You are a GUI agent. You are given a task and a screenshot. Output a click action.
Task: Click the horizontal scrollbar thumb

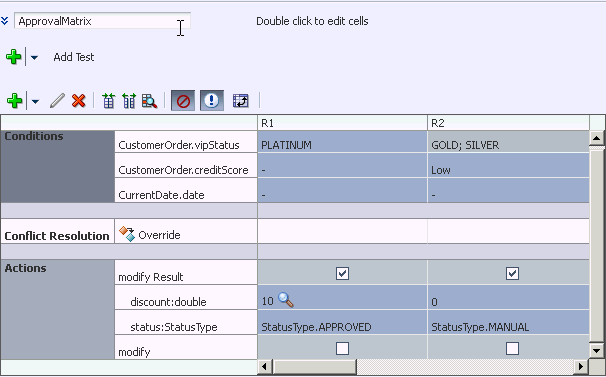coord(315,367)
